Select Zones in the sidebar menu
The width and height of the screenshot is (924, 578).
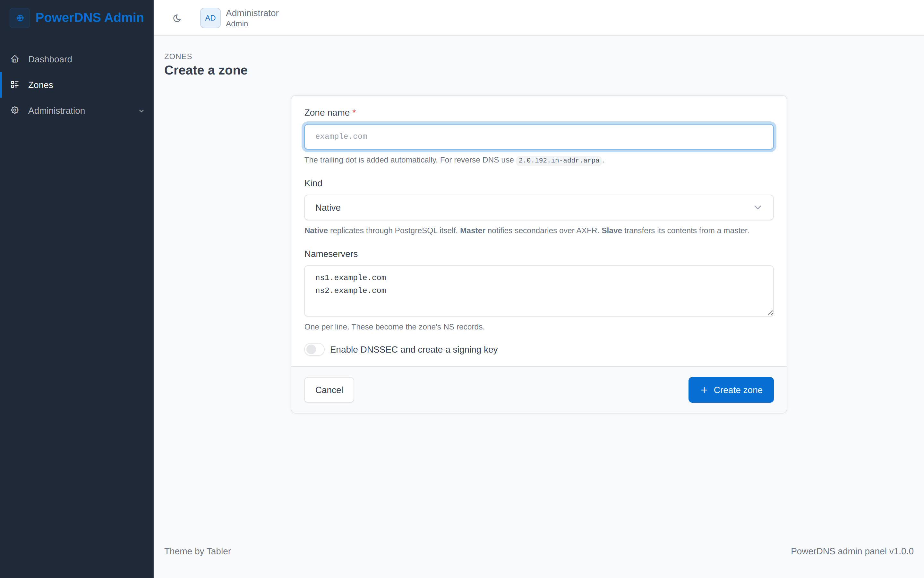click(77, 85)
